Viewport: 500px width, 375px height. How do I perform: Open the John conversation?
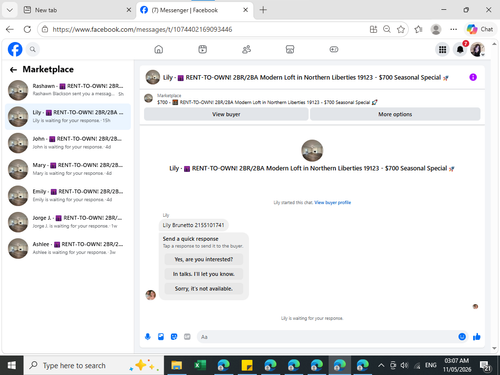coord(68,143)
